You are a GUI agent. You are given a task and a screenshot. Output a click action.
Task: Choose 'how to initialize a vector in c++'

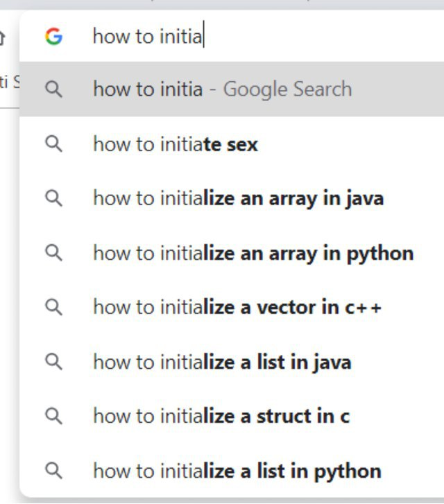point(237,307)
